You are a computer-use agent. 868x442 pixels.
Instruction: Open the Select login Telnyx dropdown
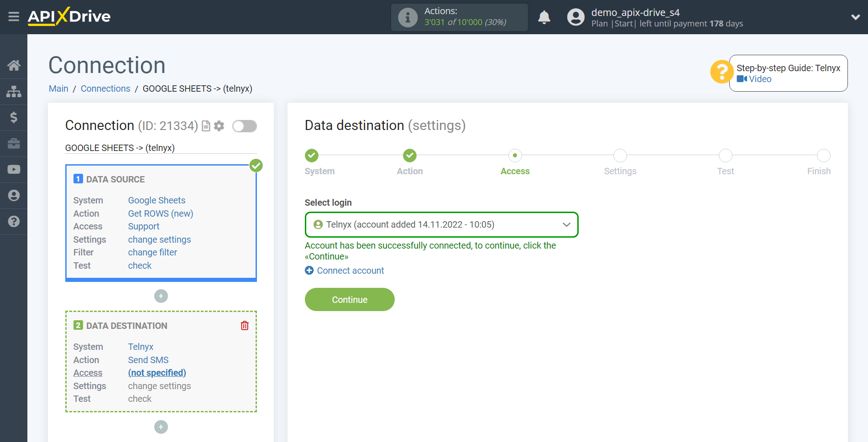point(441,224)
